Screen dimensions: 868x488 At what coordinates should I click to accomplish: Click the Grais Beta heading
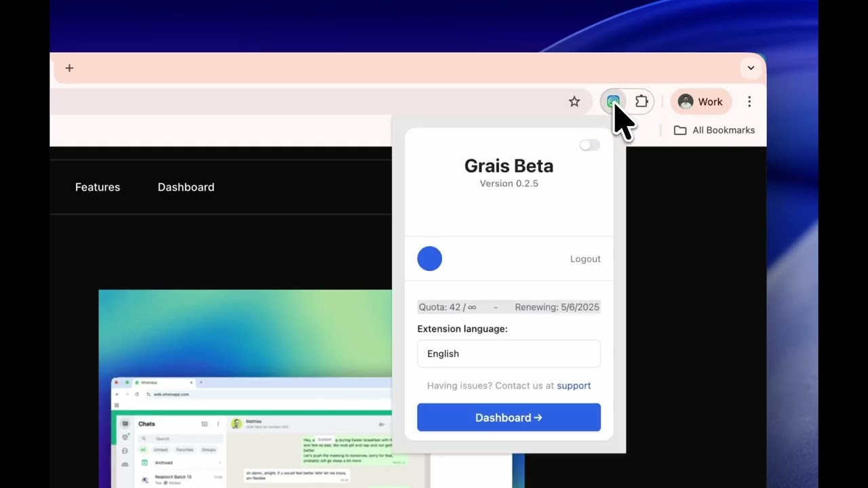(x=509, y=165)
